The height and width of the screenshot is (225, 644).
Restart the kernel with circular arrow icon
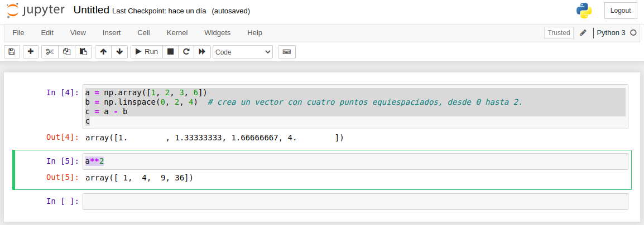(x=186, y=52)
